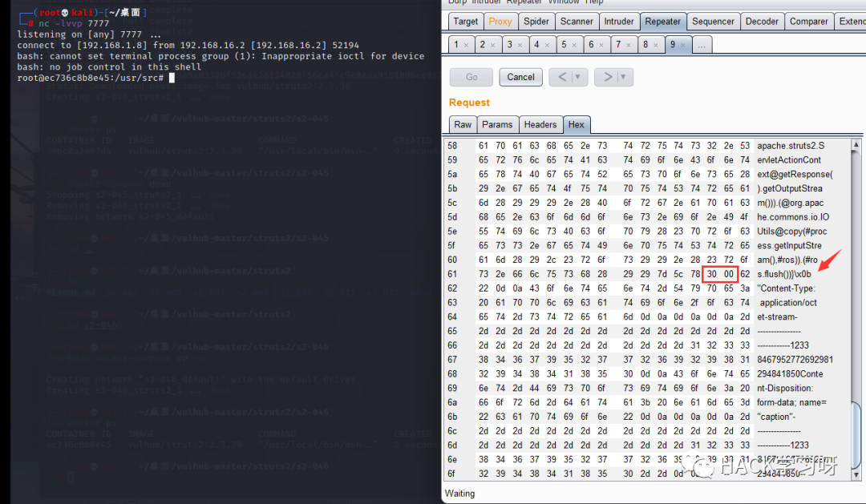Open the Target tab
This screenshot has width=866, height=504.
tap(465, 22)
